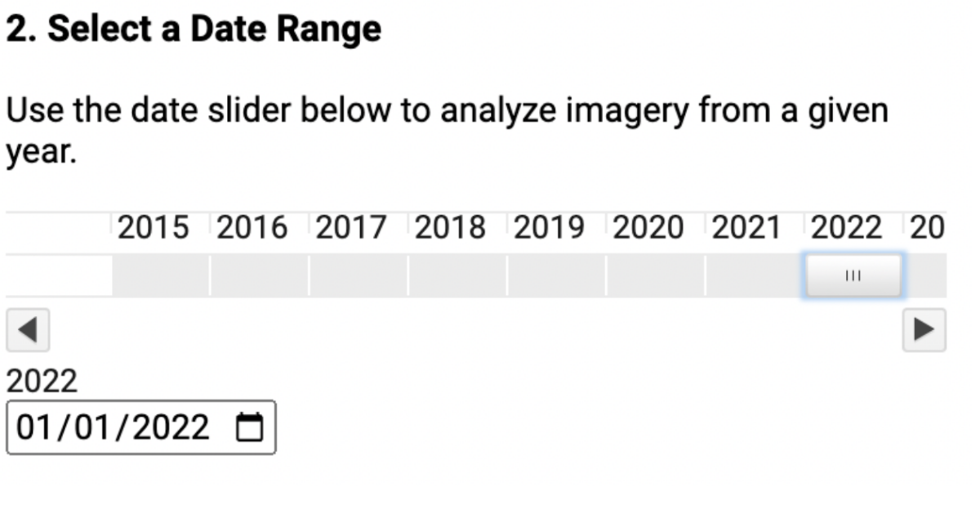This screenshot has width=980, height=514.
Task: Click slider track segment beneath 2015
Action: click(x=161, y=276)
